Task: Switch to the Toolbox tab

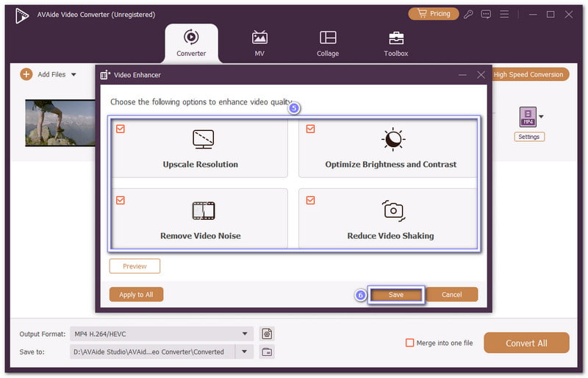Action: point(395,43)
